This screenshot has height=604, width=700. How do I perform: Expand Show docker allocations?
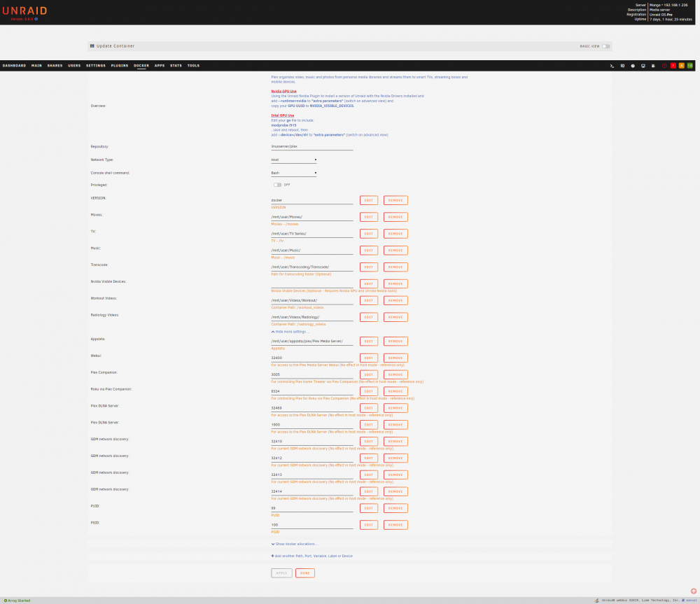(295, 545)
